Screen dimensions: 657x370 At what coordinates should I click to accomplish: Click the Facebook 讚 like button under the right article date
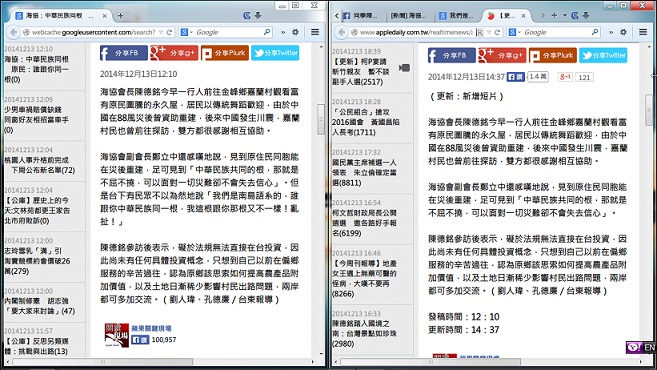click(x=516, y=77)
